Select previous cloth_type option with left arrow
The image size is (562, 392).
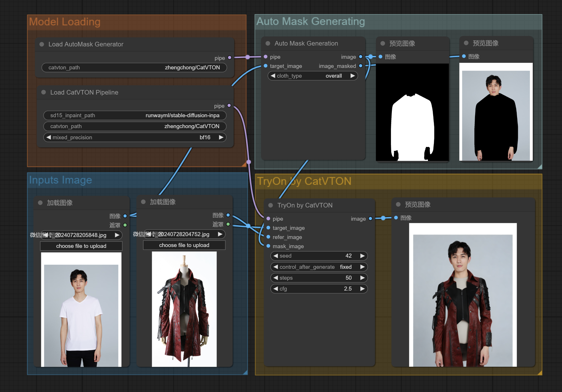(x=273, y=76)
